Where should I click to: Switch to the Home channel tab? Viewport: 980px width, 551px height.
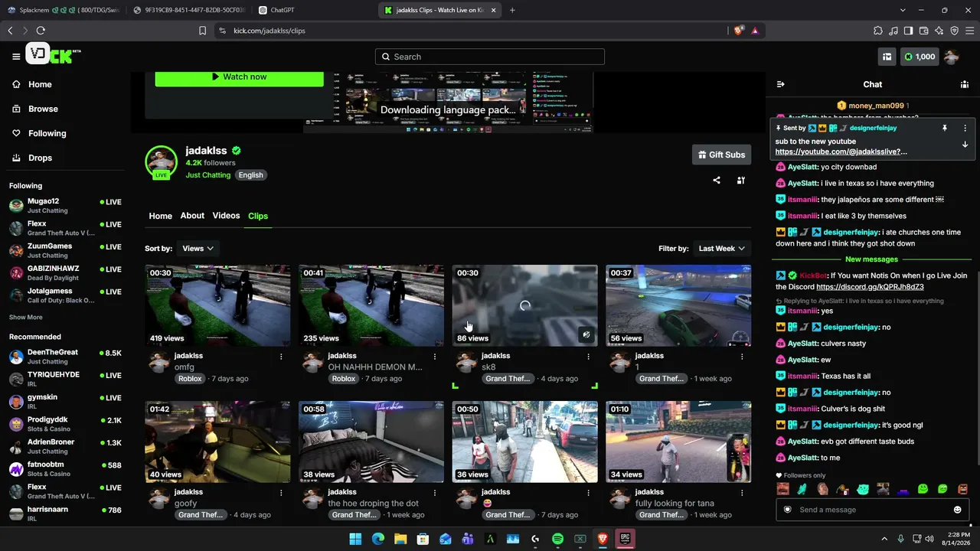(x=160, y=216)
